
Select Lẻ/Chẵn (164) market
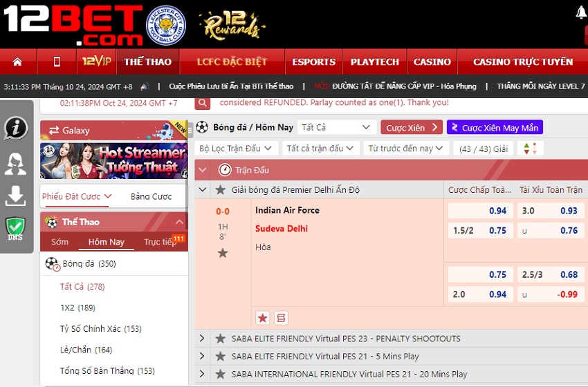click(86, 350)
